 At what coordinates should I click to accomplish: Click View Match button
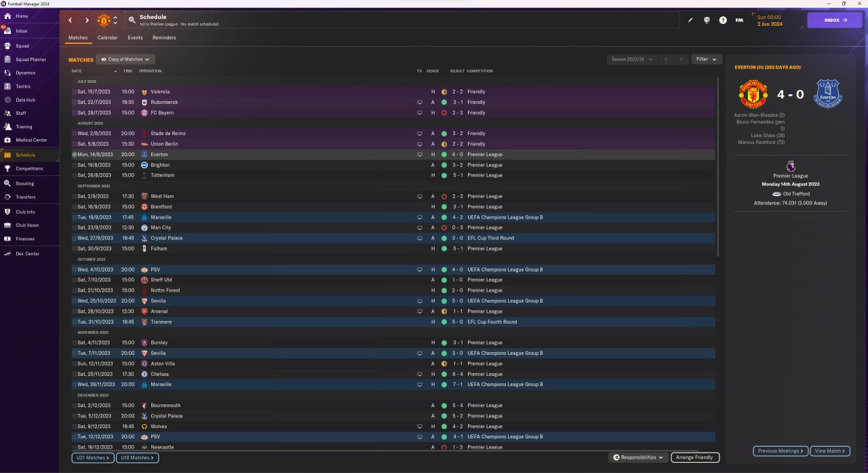pos(830,451)
